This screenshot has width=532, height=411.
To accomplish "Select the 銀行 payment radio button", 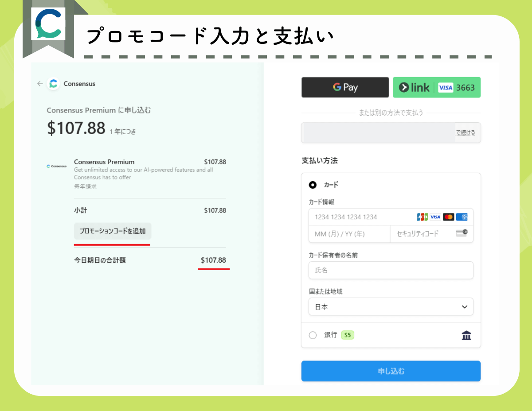I will click(313, 335).
